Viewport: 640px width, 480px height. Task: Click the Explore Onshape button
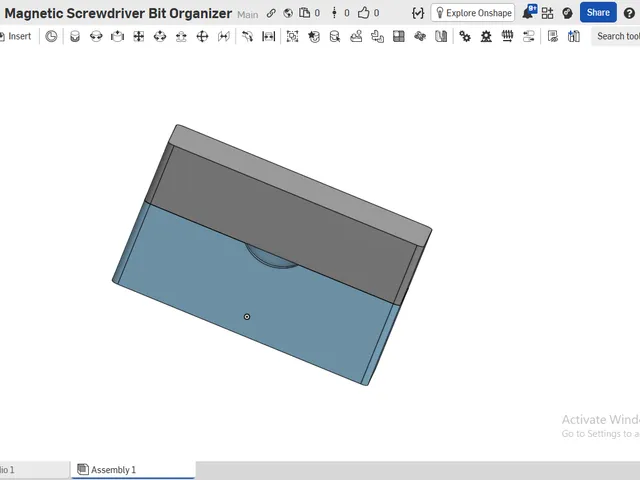click(473, 13)
